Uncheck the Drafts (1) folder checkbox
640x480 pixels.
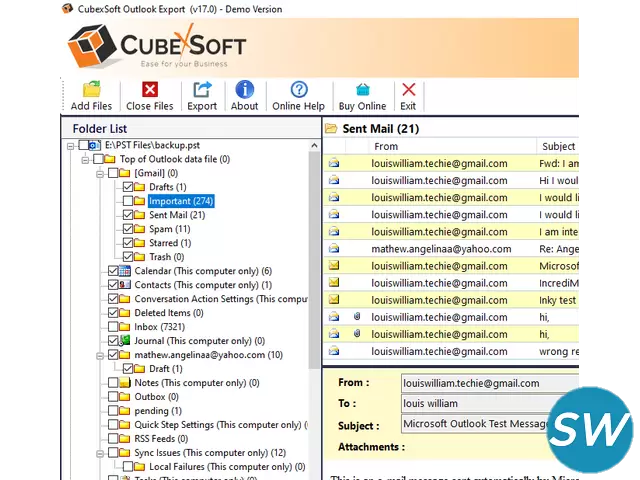tap(127, 187)
